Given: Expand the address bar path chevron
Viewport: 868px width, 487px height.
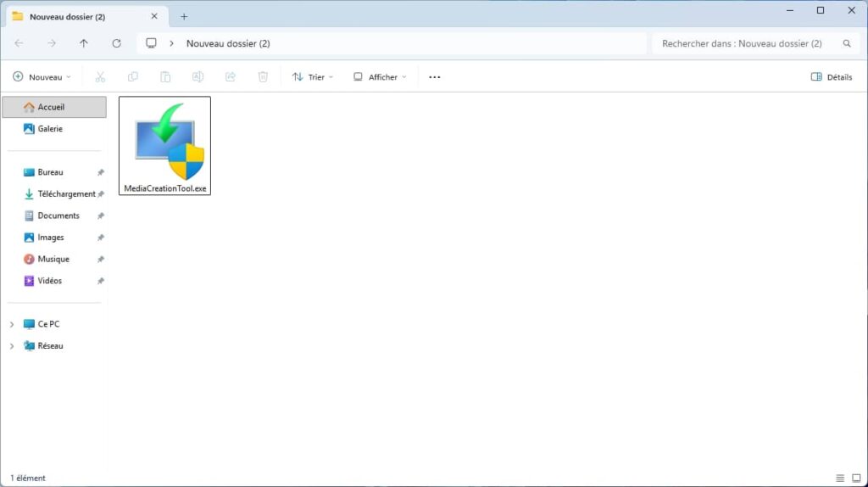Looking at the screenshot, I should (171, 43).
